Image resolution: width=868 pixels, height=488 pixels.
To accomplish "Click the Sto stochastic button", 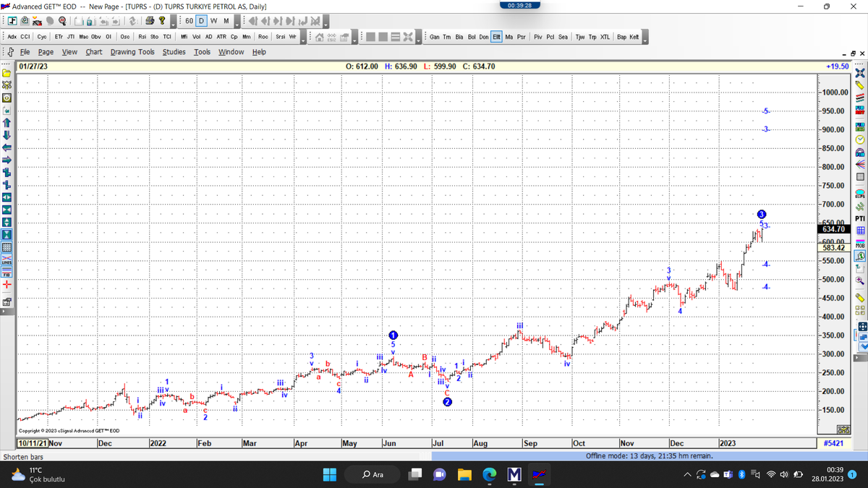I will point(155,37).
